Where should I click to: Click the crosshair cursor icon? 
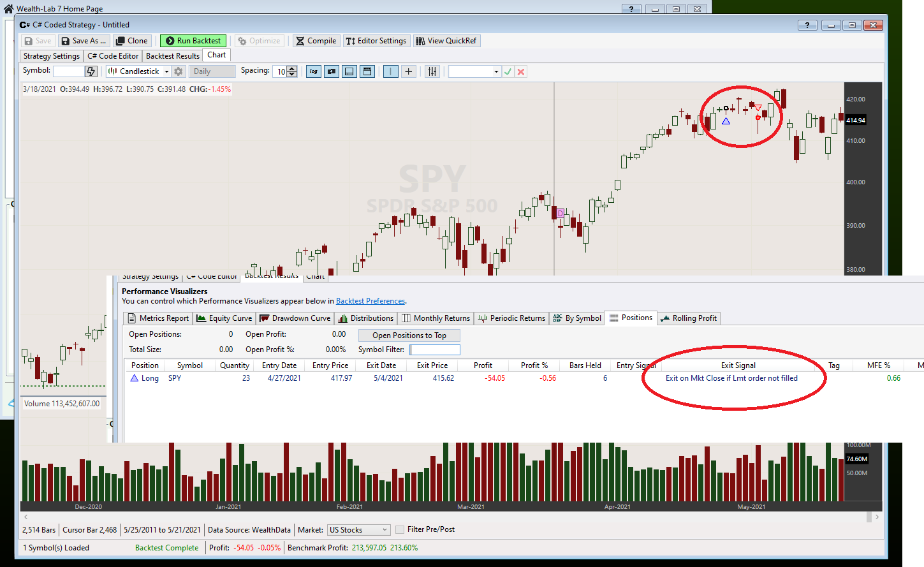pyautogui.click(x=409, y=71)
